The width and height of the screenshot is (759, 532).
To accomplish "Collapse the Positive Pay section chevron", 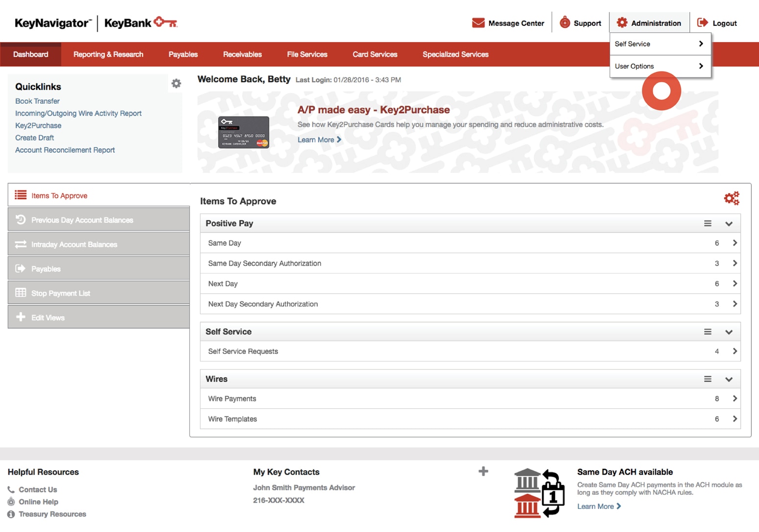I will point(729,224).
